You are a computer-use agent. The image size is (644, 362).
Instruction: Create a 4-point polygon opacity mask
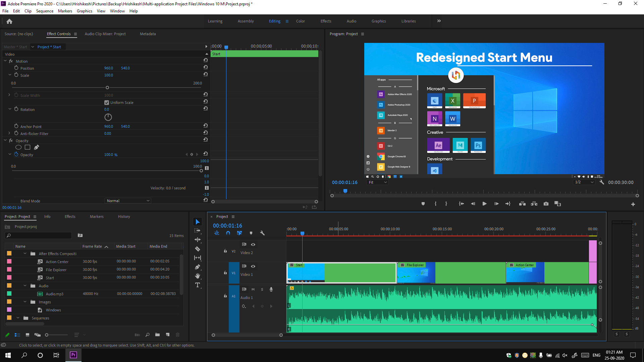tap(28, 147)
